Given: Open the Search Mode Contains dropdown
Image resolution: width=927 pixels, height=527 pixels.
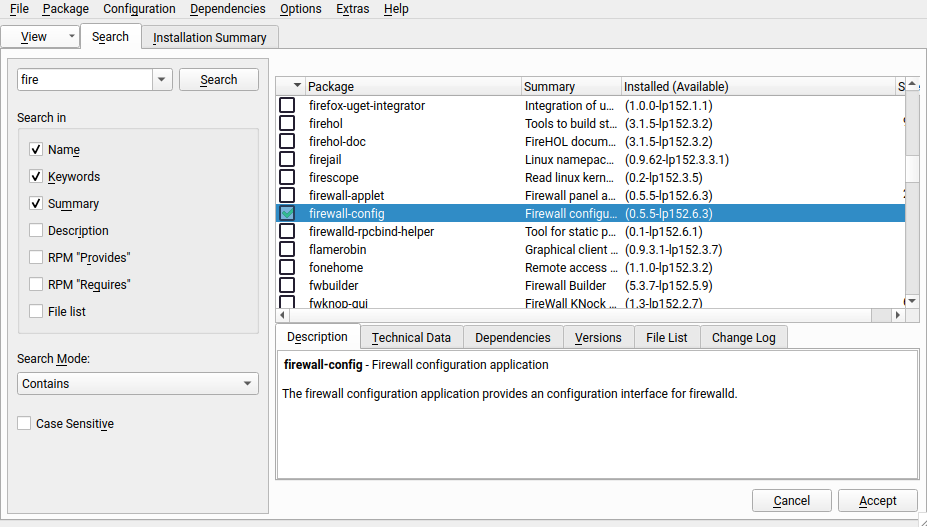Looking at the screenshot, I should coord(138,383).
